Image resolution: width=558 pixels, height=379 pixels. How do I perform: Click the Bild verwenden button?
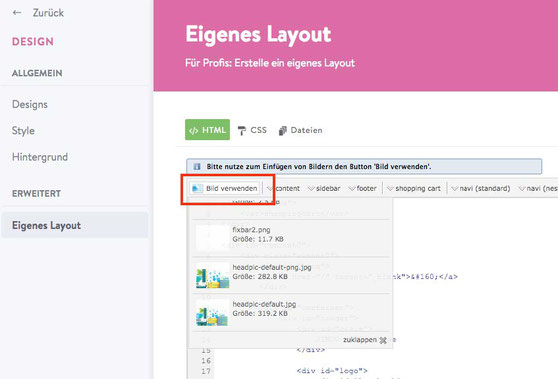click(x=224, y=188)
